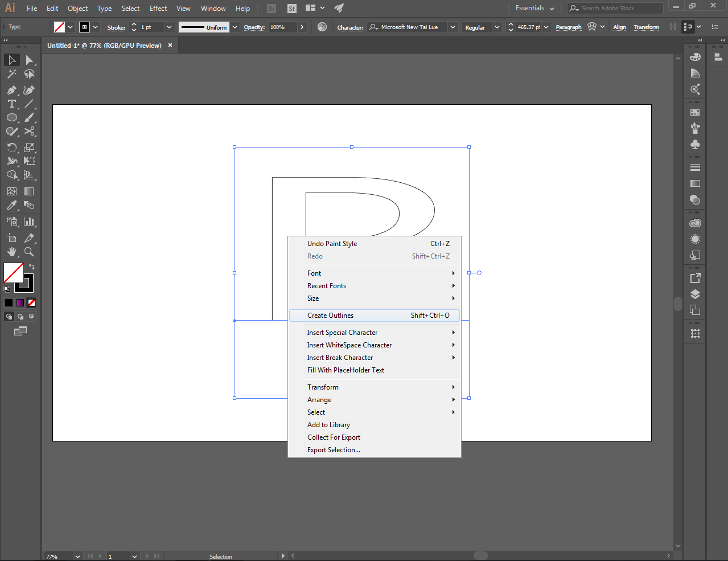
Task: Open the Stroke panel link
Action: coord(116,27)
